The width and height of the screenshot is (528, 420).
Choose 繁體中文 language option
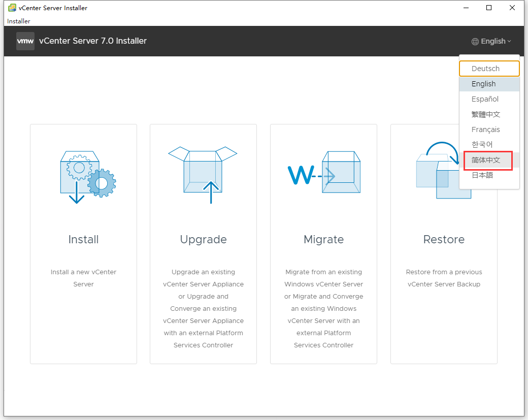click(x=489, y=114)
